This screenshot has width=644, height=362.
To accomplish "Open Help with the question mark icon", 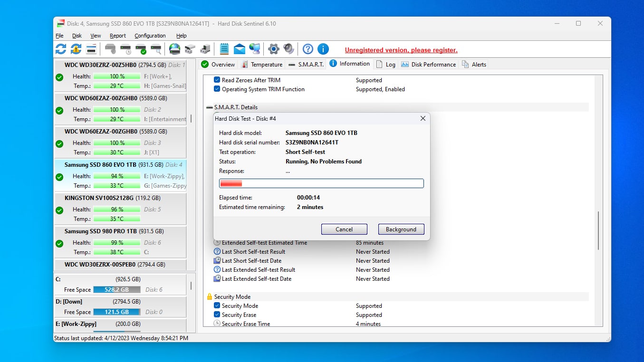I will [308, 49].
